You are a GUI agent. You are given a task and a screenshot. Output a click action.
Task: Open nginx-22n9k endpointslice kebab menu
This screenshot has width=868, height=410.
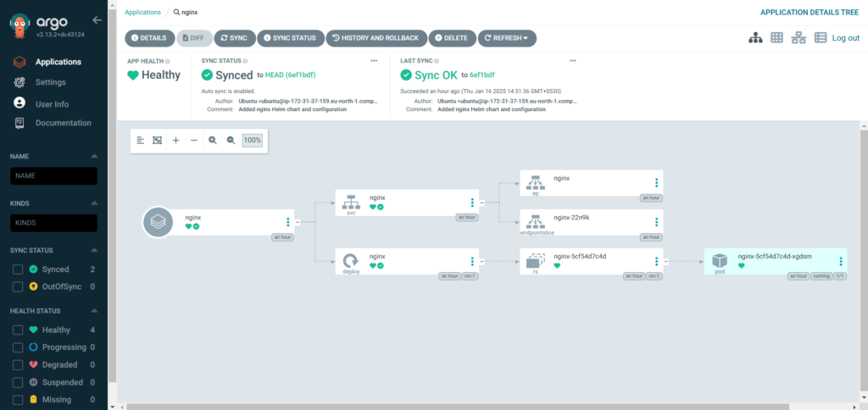tap(657, 222)
